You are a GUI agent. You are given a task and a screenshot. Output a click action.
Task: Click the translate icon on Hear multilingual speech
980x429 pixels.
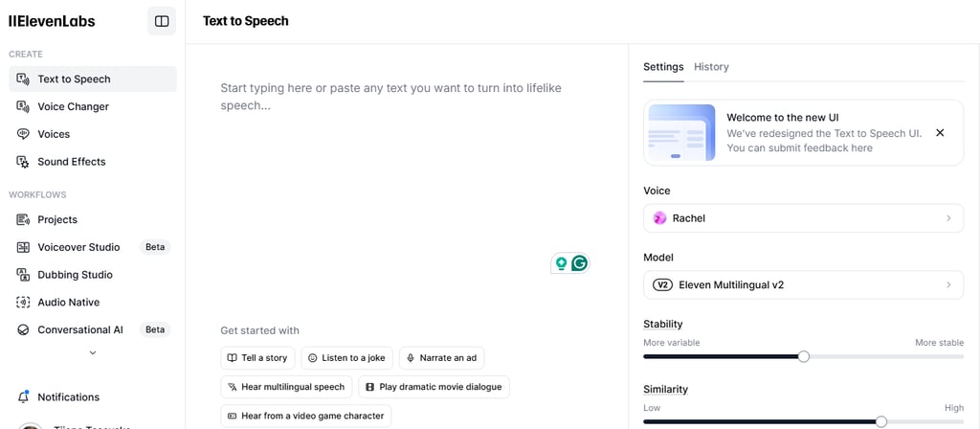(x=232, y=387)
